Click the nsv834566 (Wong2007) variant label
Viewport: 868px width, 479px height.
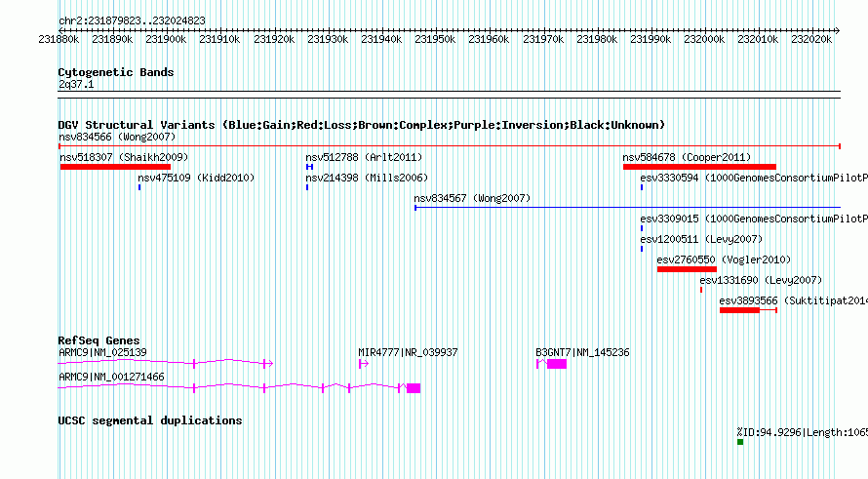pos(117,137)
